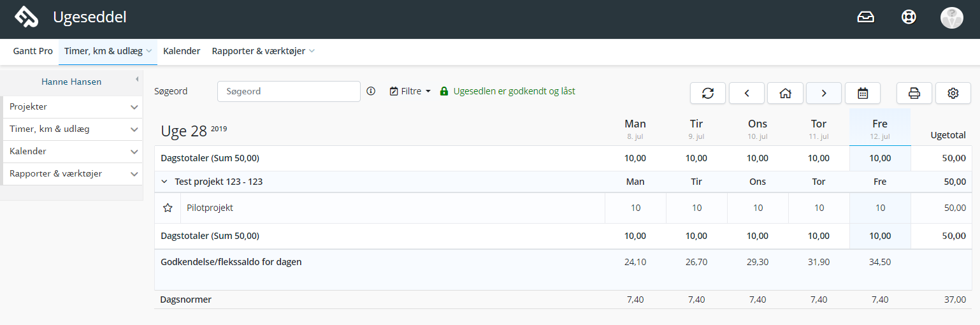Image resolution: width=980 pixels, height=325 pixels.
Task: Click the Søgeord search field
Action: point(289,91)
